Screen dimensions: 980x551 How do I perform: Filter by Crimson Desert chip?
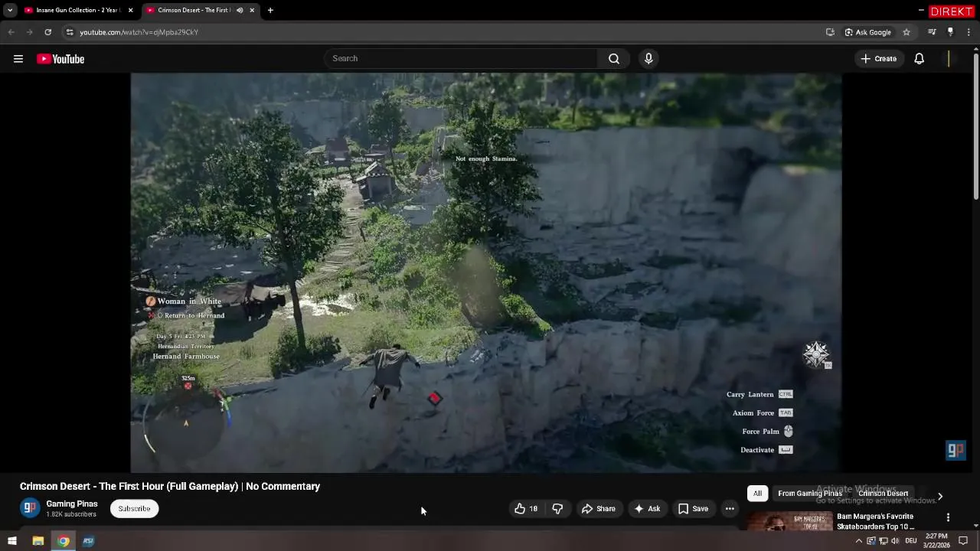[883, 494]
